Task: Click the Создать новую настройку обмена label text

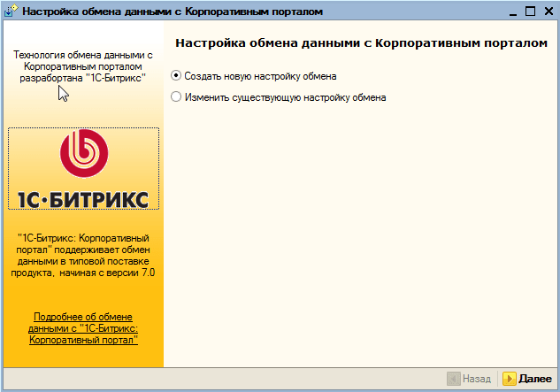Action: [x=260, y=76]
